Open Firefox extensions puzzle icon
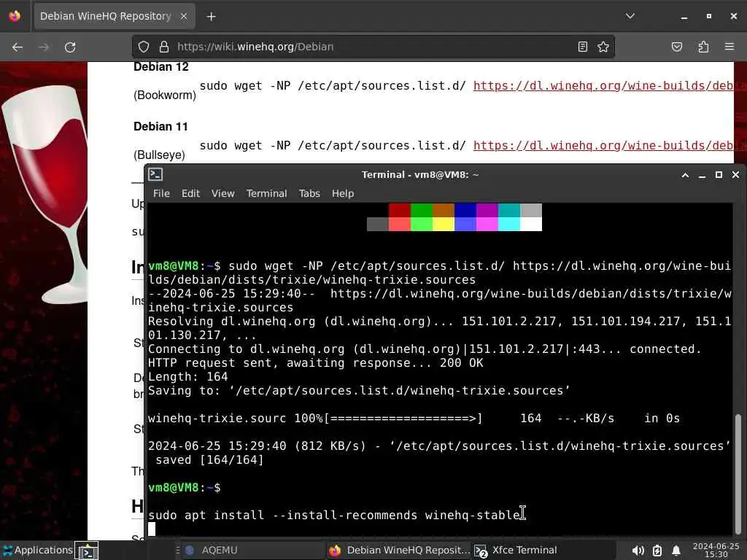The image size is (747, 560). 703,47
